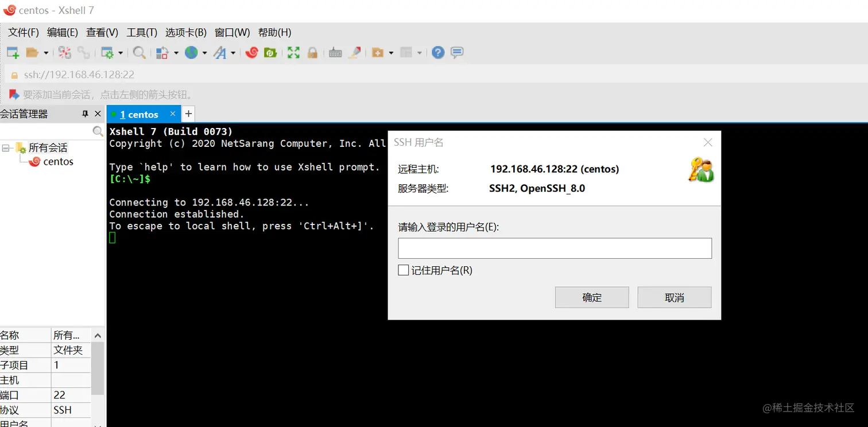Image resolution: width=868 pixels, height=427 pixels.
Task: Collapse the 所有会话 tree node
Action: 6,148
